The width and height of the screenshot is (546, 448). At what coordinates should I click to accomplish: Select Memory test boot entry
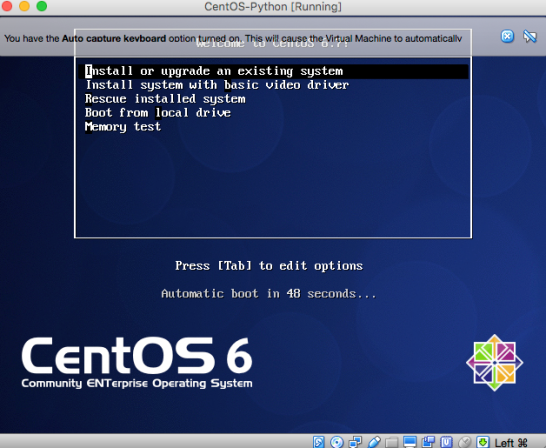(x=123, y=127)
